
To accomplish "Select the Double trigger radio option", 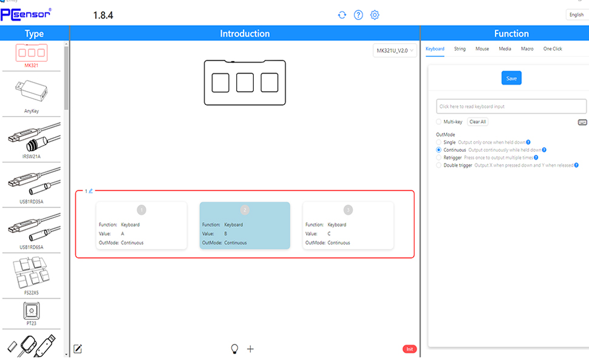I will tap(439, 165).
